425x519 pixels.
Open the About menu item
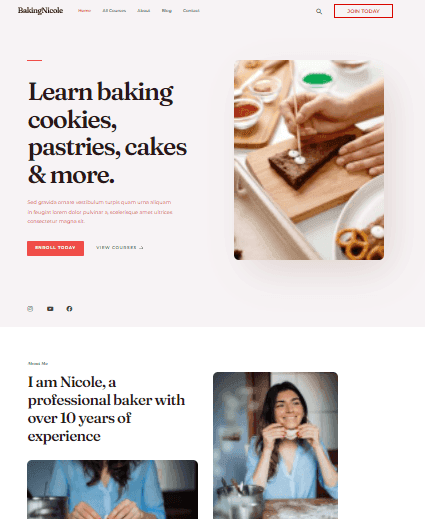(144, 11)
